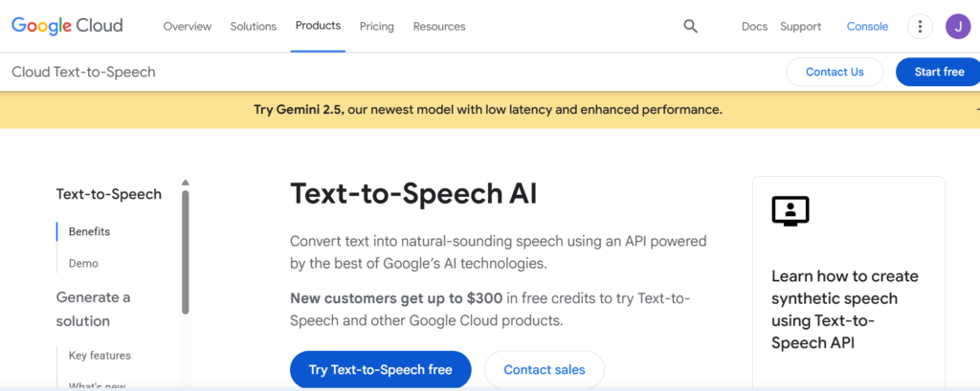
Task: Click Try Text-to-Speech free button
Action: pyautogui.click(x=381, y=370)
